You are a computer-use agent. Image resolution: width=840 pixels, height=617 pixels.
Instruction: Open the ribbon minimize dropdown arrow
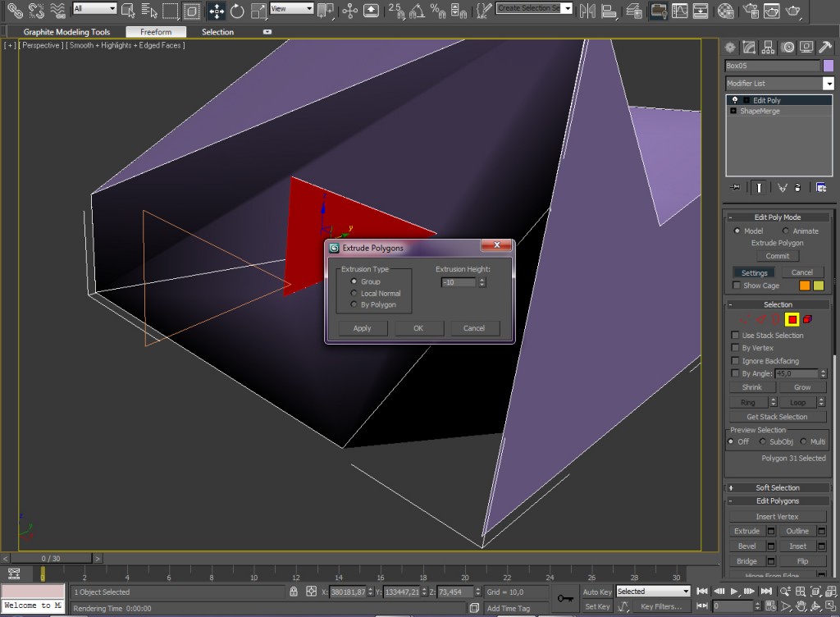coord(267,32)
